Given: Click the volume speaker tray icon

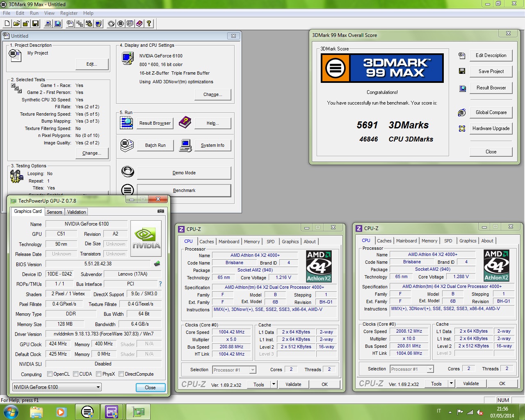Looking at the screenshot, I should coord(480,412).
